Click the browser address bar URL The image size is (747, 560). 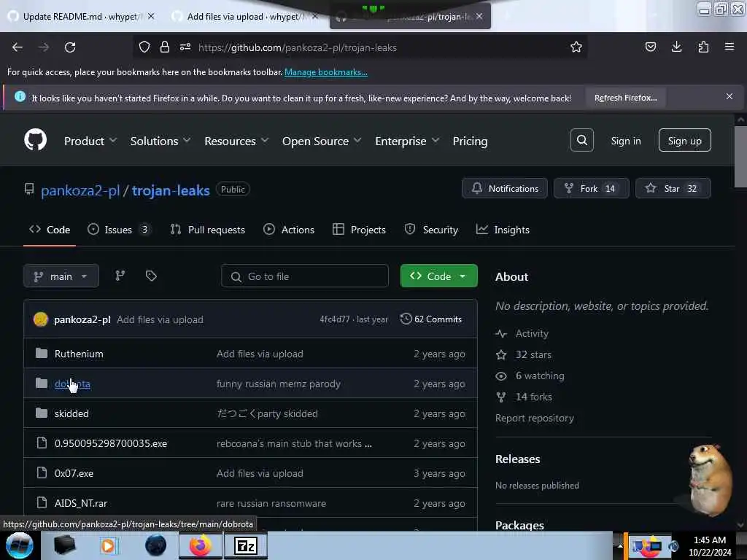click(x=298, y=47)
